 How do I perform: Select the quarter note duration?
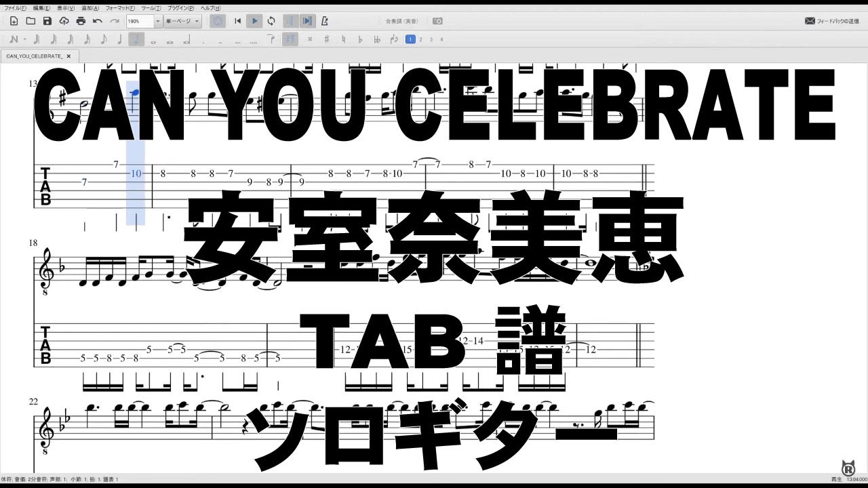tap(120, 39)
